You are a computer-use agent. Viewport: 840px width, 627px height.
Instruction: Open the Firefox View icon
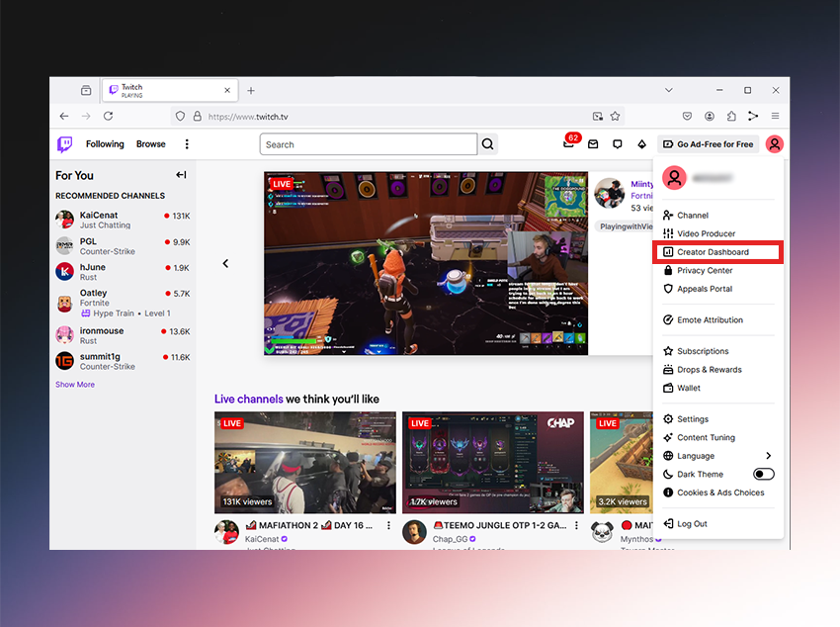(x=86, y=91)
